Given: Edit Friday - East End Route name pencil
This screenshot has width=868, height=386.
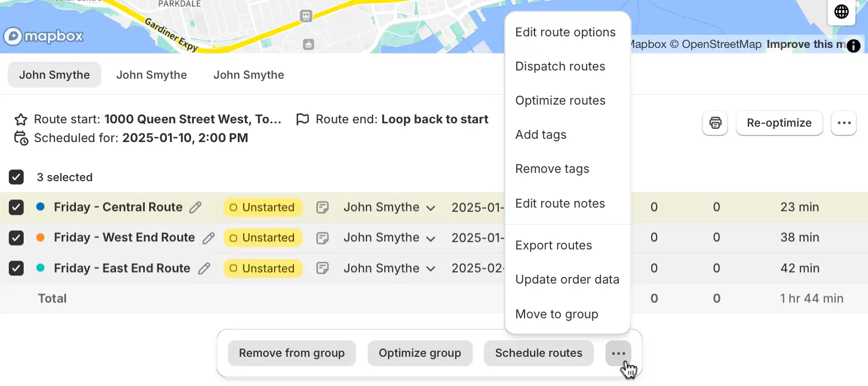Looking at the screenshot, I should tap(204, 269).
